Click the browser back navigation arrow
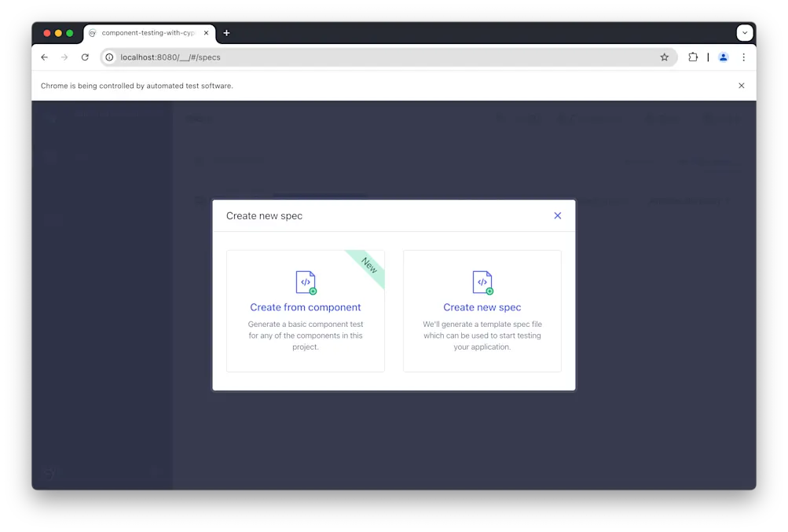Viewport: 788px width, 532px height. coord(44,57)
